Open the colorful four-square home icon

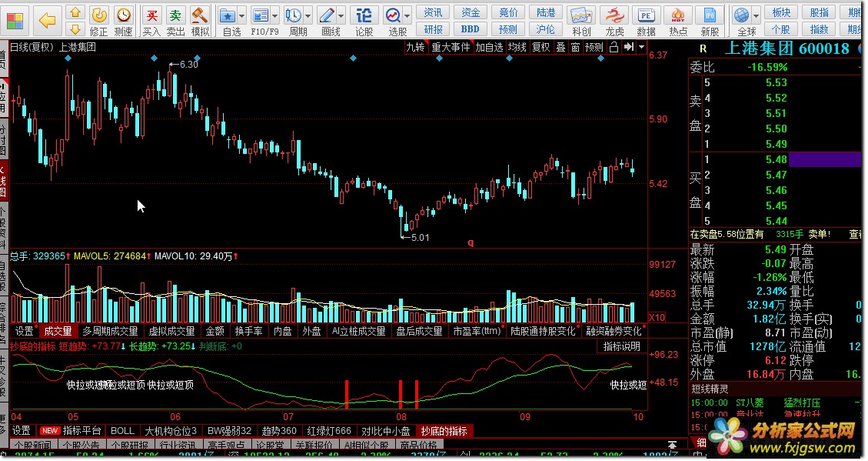[x=15, y=21]
